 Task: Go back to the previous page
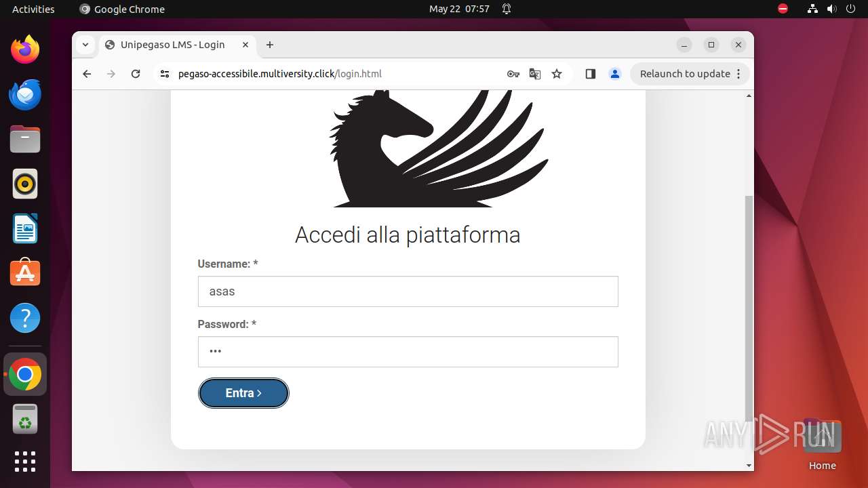tap(87, 74)
